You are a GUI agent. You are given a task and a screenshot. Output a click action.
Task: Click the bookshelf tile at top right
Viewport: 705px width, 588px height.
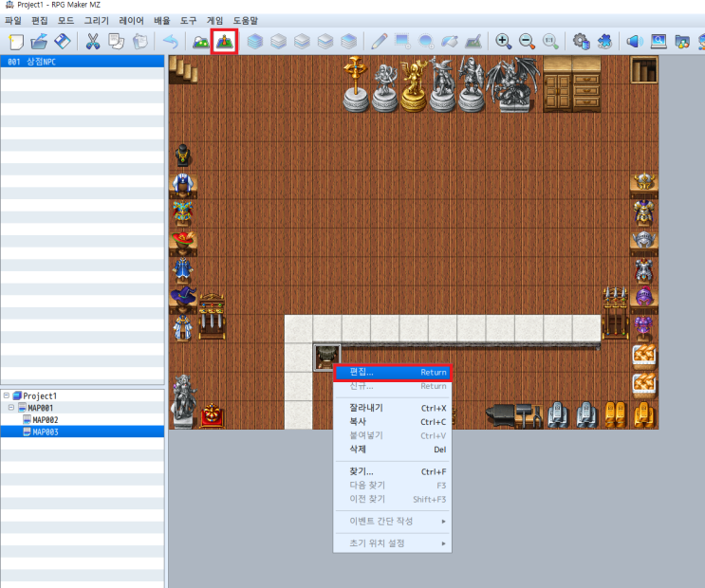(644, 70)
